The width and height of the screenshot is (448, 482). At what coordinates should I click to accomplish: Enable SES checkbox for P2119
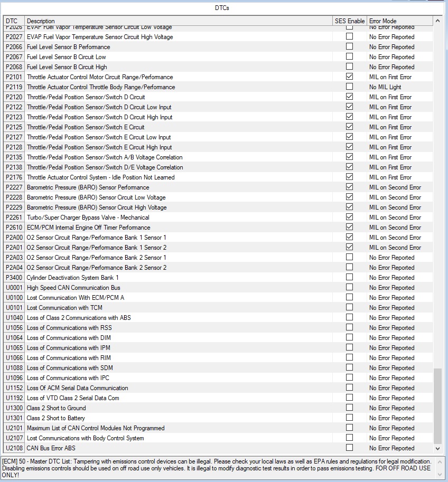(x=349, y=87)
